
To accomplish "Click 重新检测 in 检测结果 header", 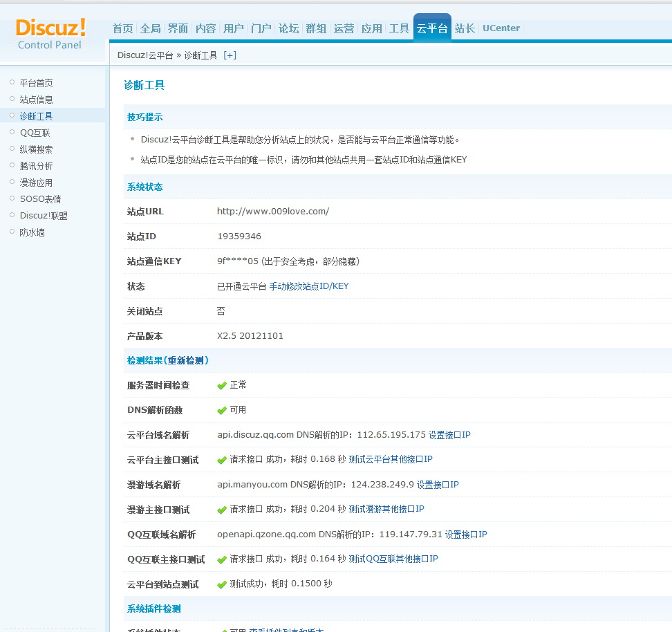I will [185, 360].
